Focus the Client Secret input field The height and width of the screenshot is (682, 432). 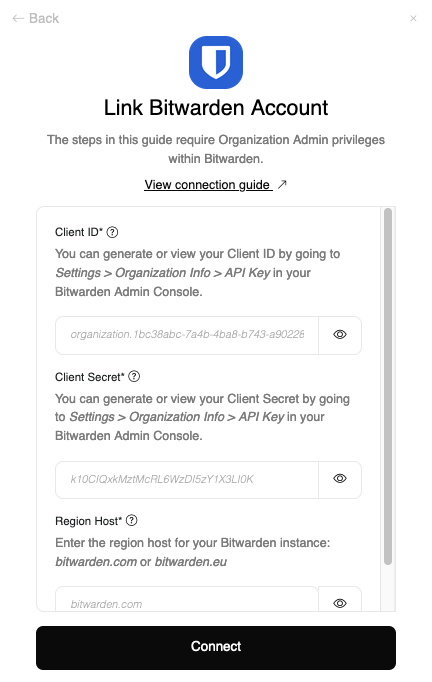[x=187, y=480]
